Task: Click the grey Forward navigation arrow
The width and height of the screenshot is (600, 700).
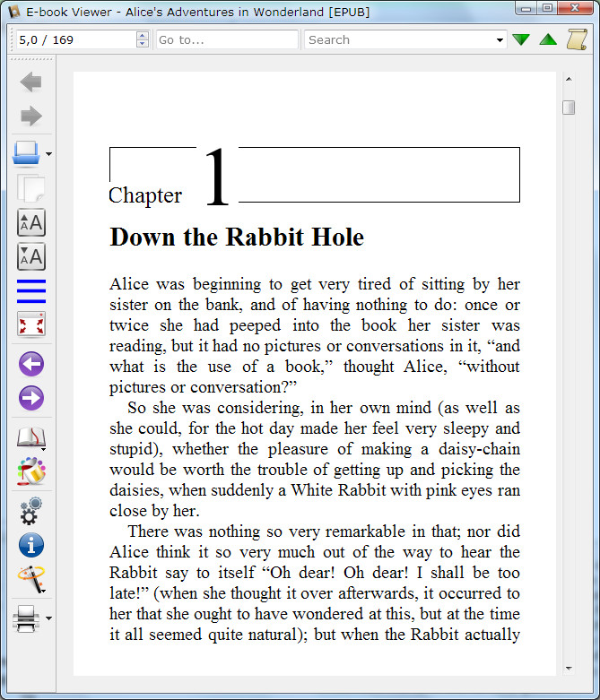Action: tap(30, 117)
